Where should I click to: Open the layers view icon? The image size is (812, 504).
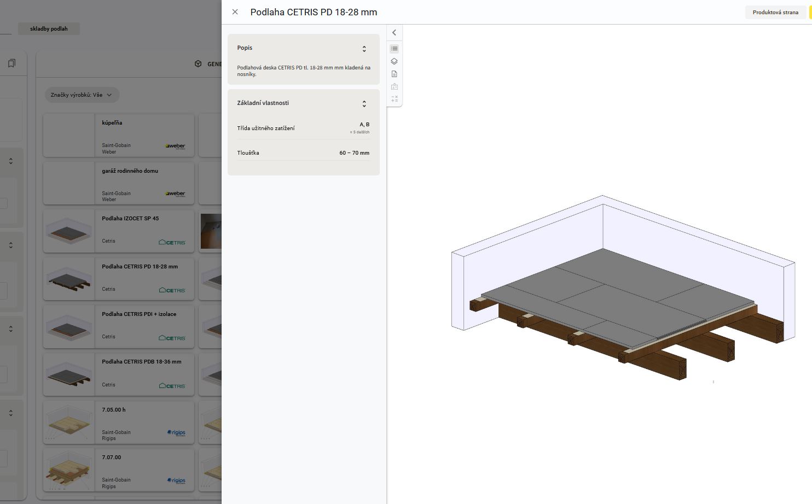[x=394, y=61]
